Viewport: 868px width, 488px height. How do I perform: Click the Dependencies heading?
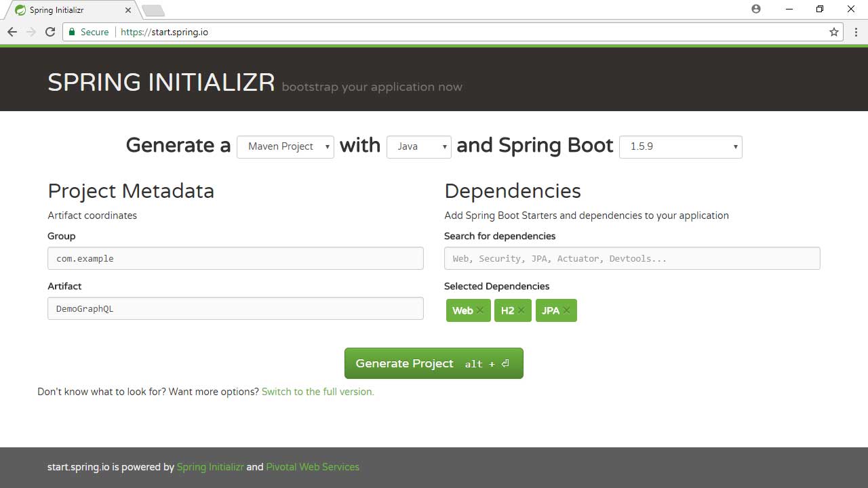(513, 191)
